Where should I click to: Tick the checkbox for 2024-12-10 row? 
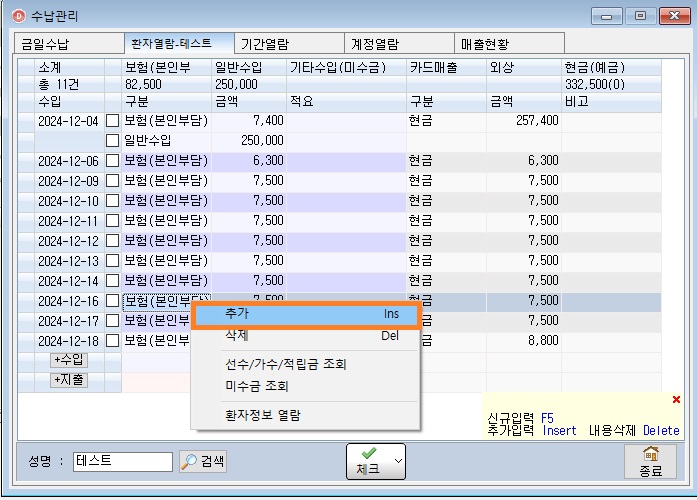pos(113,200)
